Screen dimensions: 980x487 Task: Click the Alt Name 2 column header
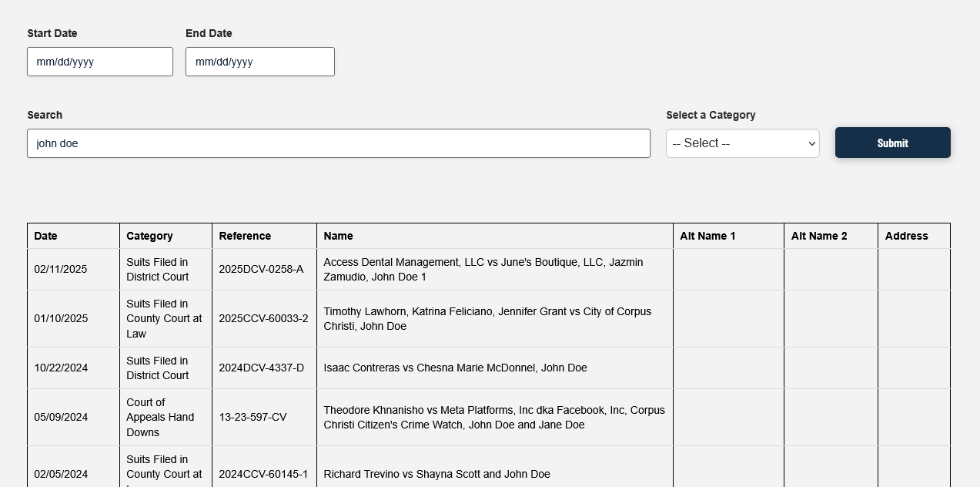click(831, 236)
